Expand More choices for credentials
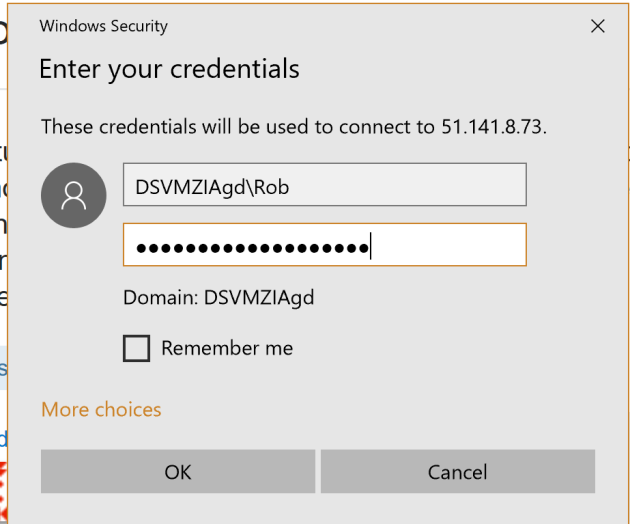 [101, 409]
